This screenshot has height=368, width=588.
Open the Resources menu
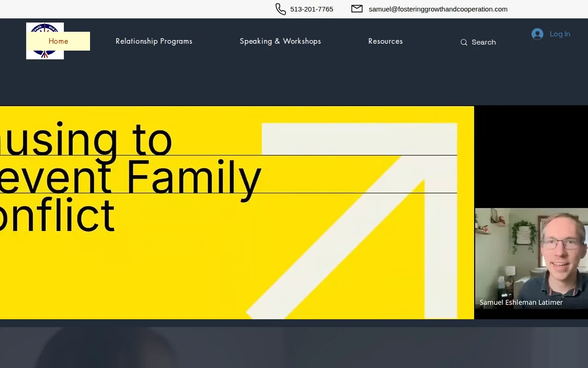385,41
